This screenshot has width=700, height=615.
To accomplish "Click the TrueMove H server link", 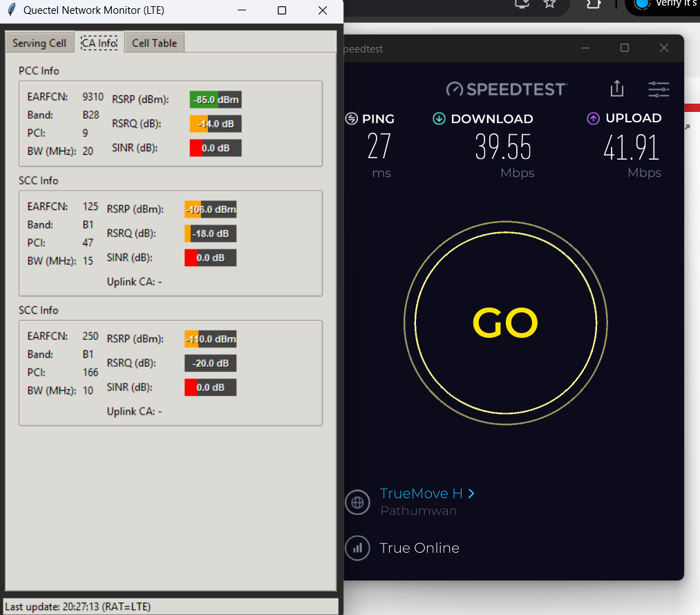I will click(x=421, y=493).
